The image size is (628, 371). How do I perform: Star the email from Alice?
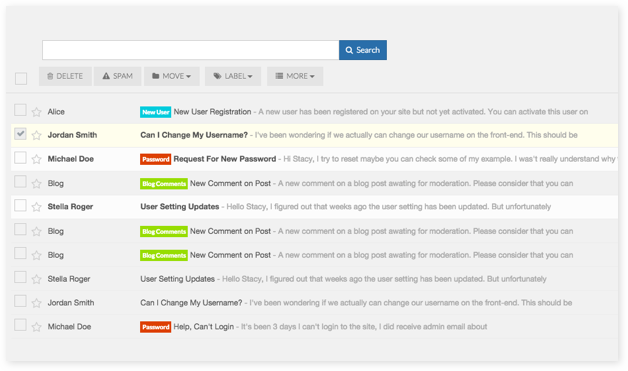[36, 112]
